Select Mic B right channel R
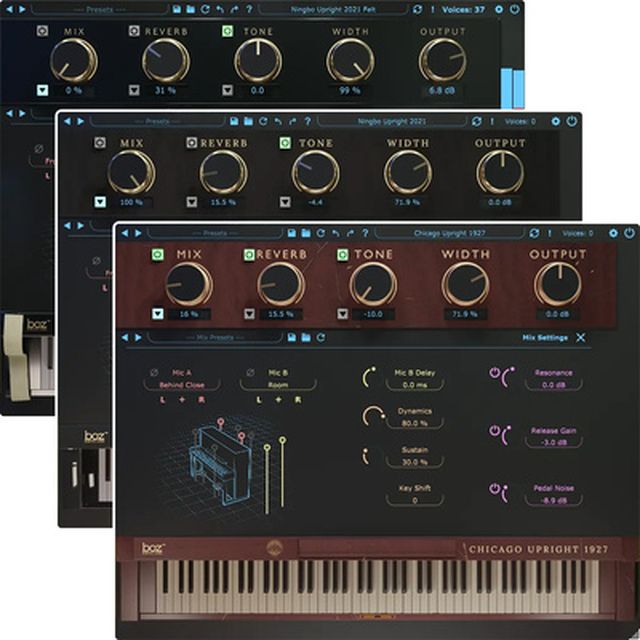 pos(298,400)
